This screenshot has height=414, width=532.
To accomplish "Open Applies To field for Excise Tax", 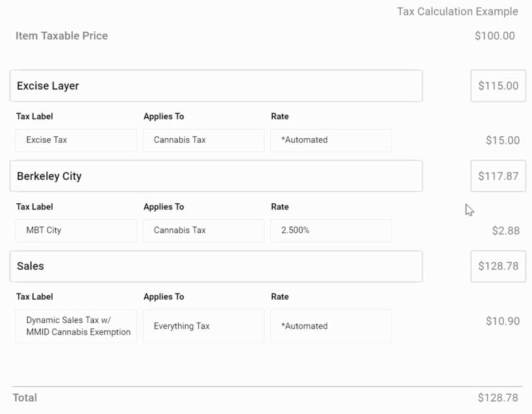I will [x=203, y=140].
